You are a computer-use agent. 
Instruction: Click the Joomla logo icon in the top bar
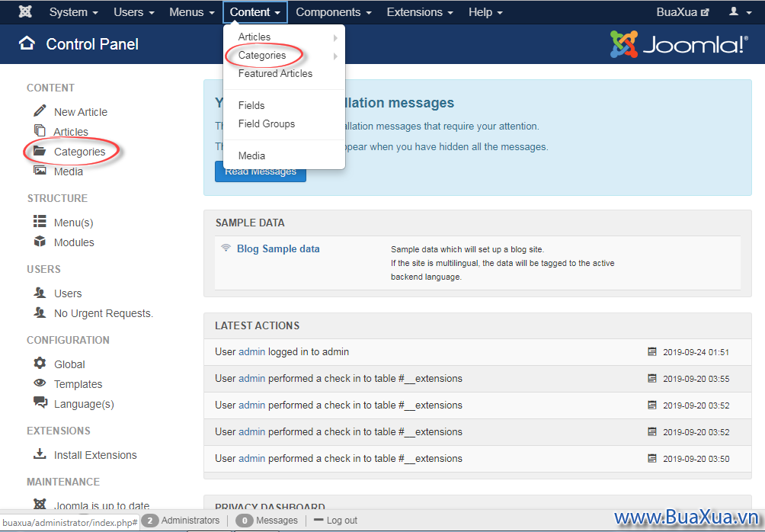tap(25, 11)
